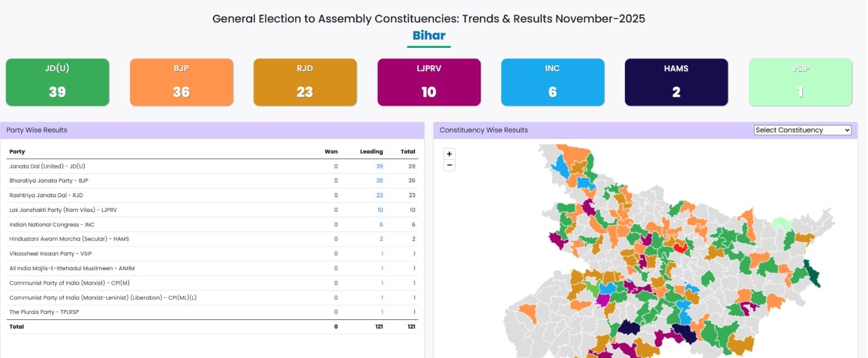Click the BJP 36 seats card
This screenshot has height=358, width=868.
pos(181,82)
